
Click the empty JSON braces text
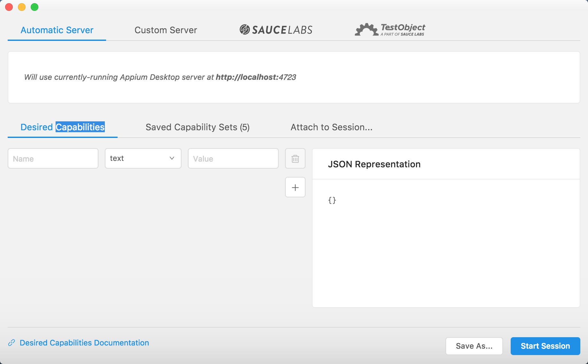tap(332, 200)
